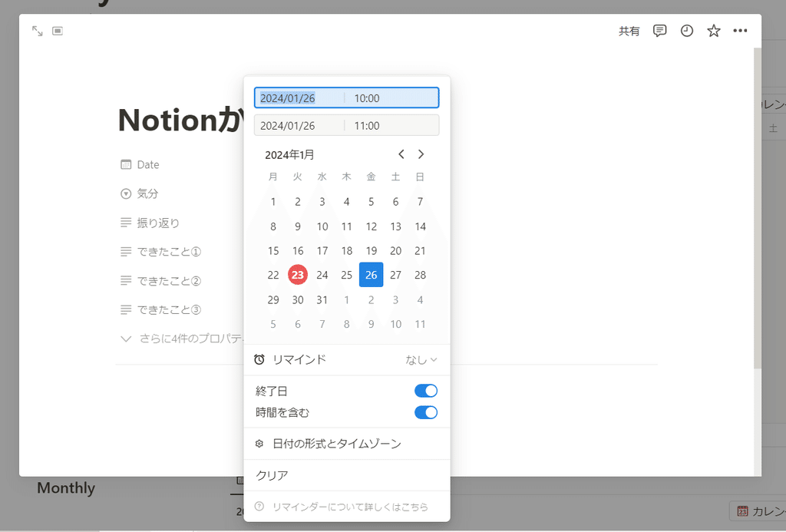Select February 11 in calendar
Screen dimensions: 786x532
pyautogui.click(x=420, y=324)
